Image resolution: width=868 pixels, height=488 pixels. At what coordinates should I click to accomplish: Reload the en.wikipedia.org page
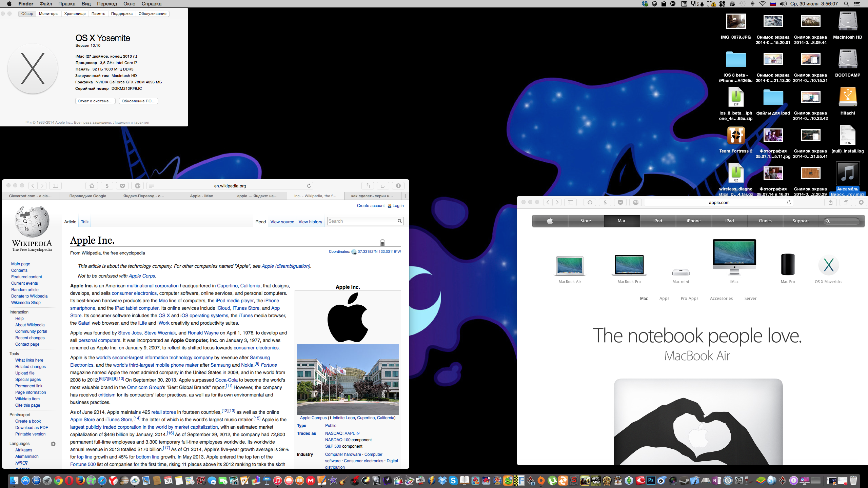[x=309, y=186]
